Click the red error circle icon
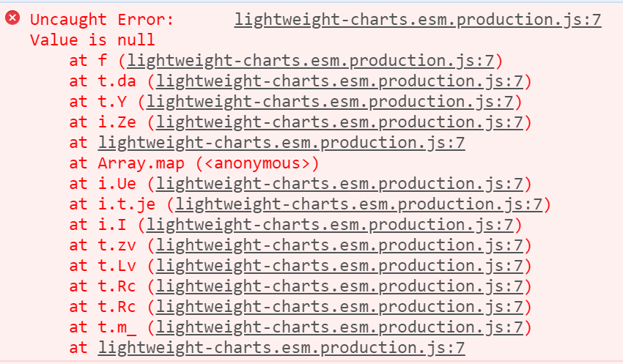The width and height of the screenshot is (623, 364). click(12, 18)
